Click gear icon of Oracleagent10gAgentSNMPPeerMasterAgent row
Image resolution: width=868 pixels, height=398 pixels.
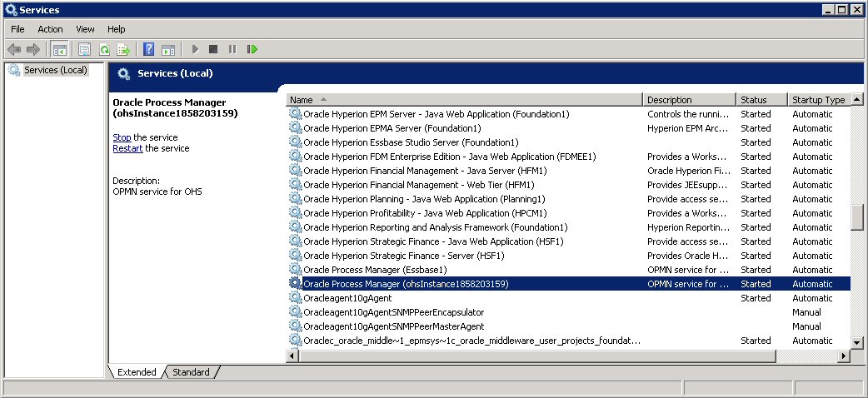point(296,326)
